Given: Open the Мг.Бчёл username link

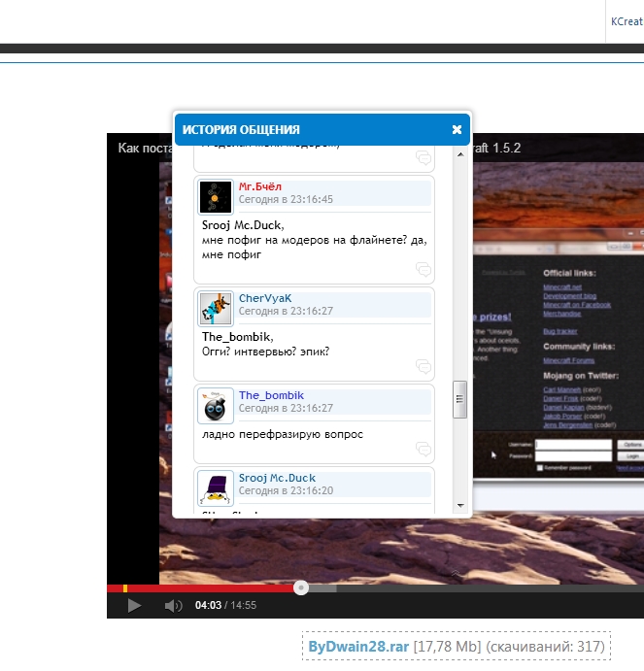Looking at the screenshot, I should click(x=260, y=186).
